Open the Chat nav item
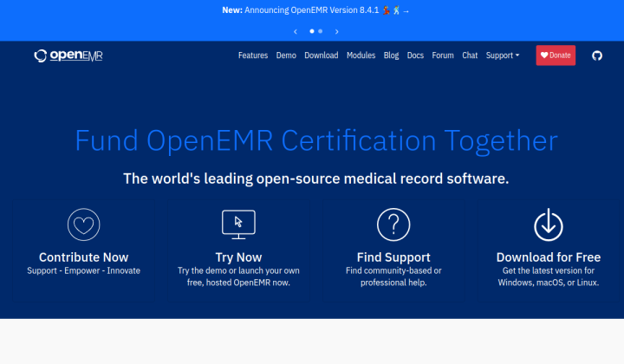Image resolution: width=624 pixels, height=364 pixels. point(470,55)
